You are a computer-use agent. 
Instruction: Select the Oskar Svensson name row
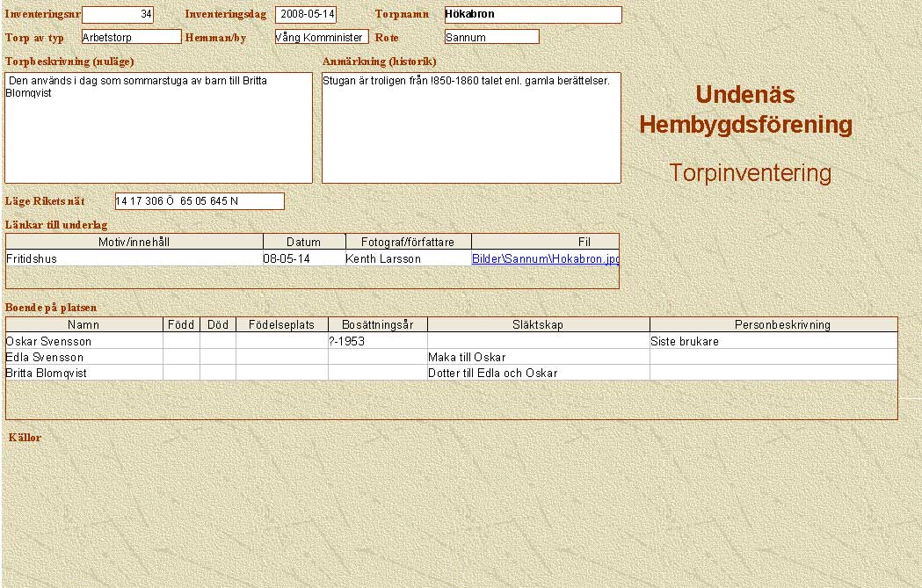click(x=83, y=341)
